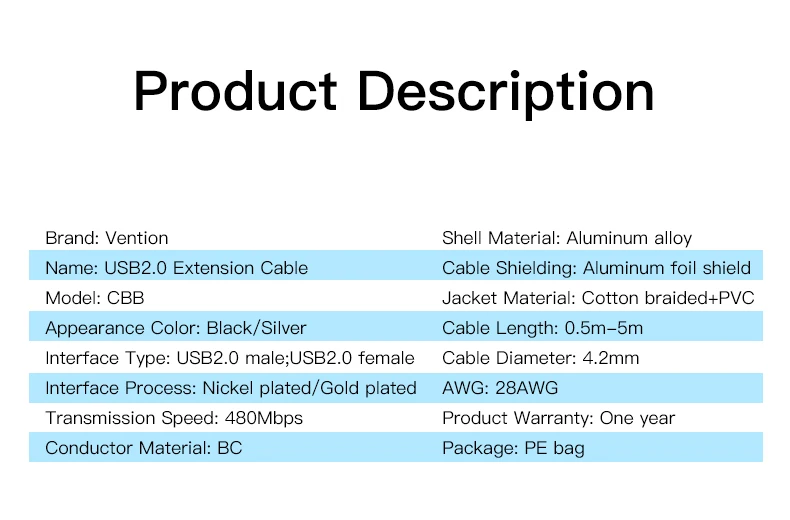Click the word Product in the title

tap(235, 92)
